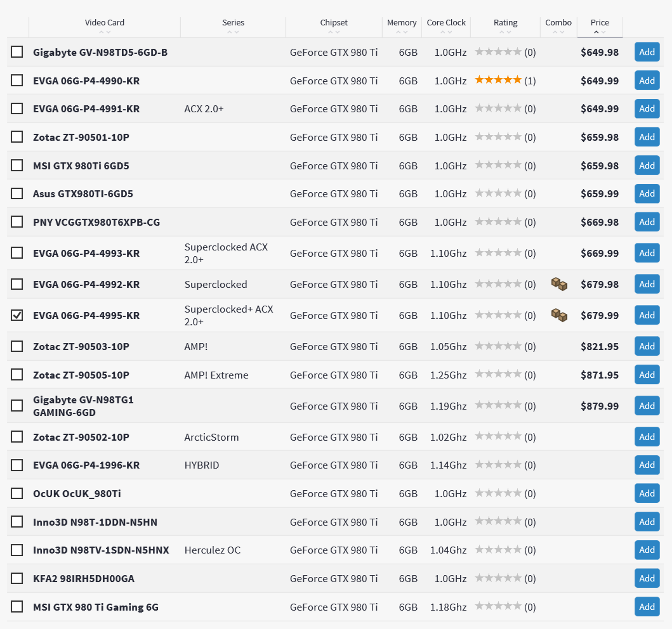Sort table by Price column
The width and height of the screenshot is (672, 629).
pos(600,23)
